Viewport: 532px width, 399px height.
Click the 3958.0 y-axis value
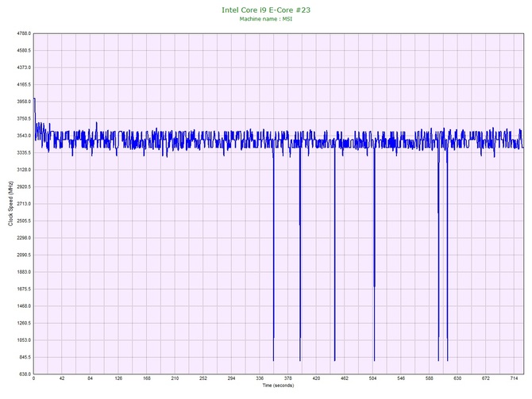click(24, 102)
